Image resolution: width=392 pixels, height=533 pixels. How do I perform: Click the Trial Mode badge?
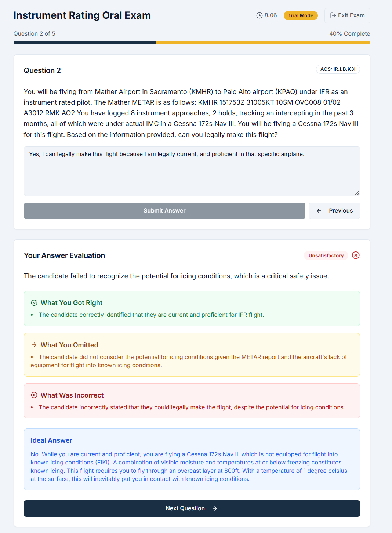(301, 15)
